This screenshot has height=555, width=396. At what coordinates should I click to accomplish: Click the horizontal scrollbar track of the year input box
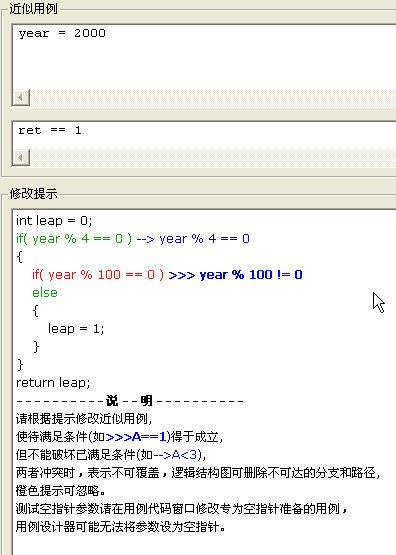213,97
